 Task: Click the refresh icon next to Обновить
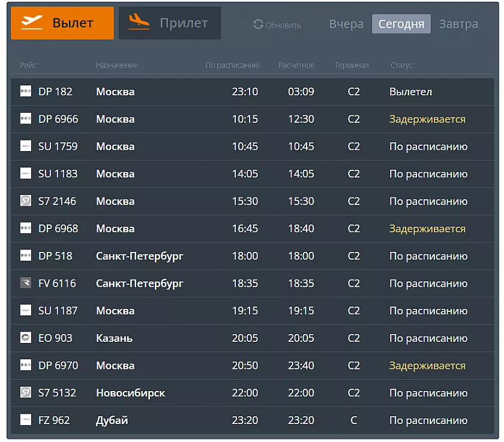pyautogui.click(x=258, y=25)
